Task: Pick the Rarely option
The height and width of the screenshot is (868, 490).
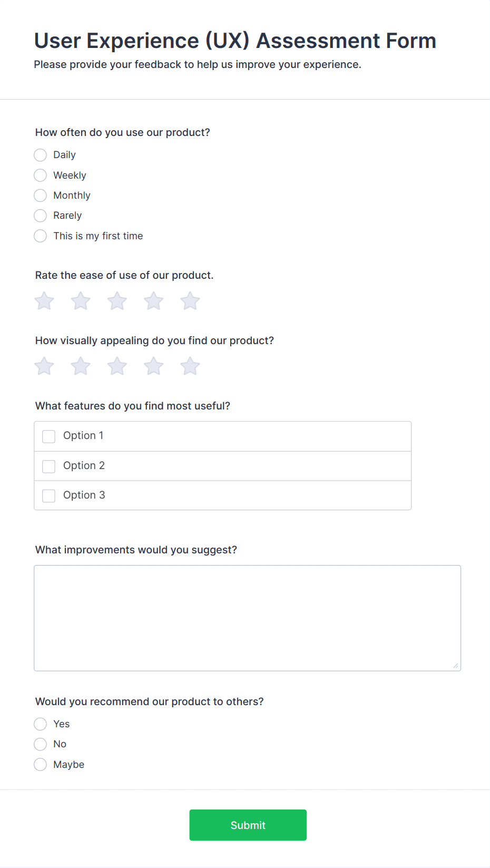Action: [x=41, y=216]
